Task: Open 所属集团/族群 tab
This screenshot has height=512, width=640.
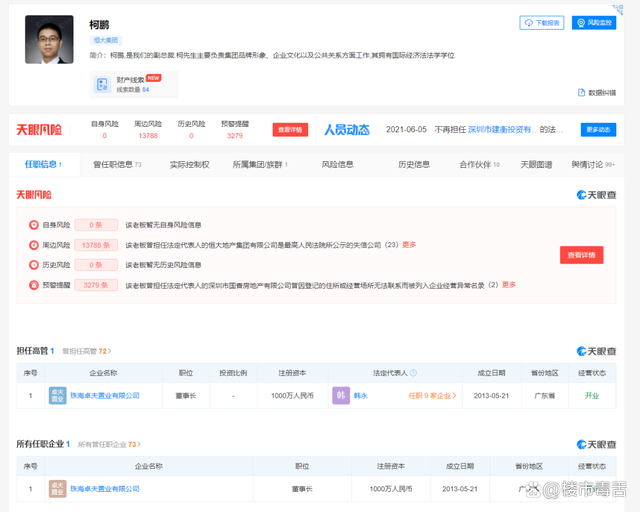Action: 260,165
